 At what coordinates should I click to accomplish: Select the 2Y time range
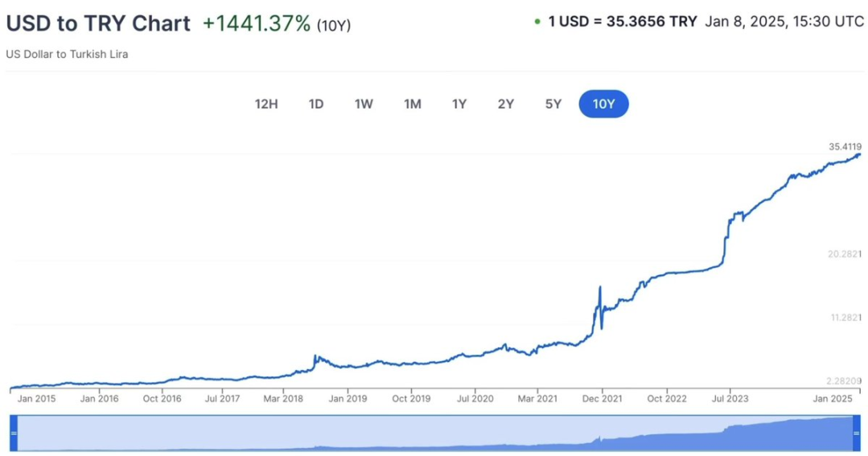tap(506, 104)
